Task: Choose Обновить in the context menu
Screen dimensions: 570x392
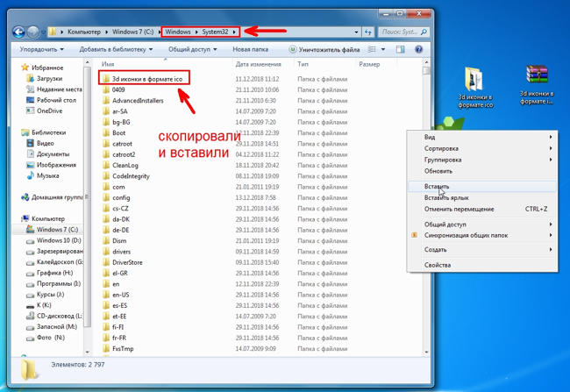Action: click(482, 171)
